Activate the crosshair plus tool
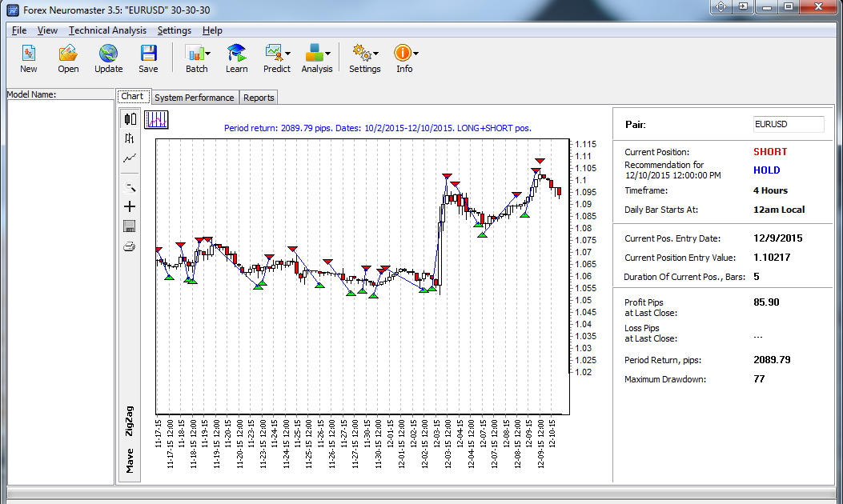This screenshot has width=843, height=504. tap(130, 206)
